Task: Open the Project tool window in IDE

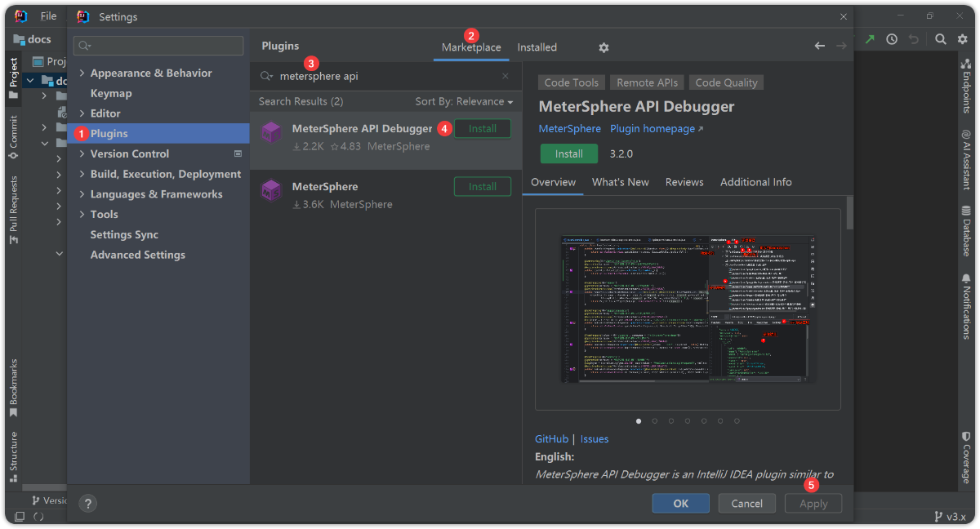Action: [13, 78]
